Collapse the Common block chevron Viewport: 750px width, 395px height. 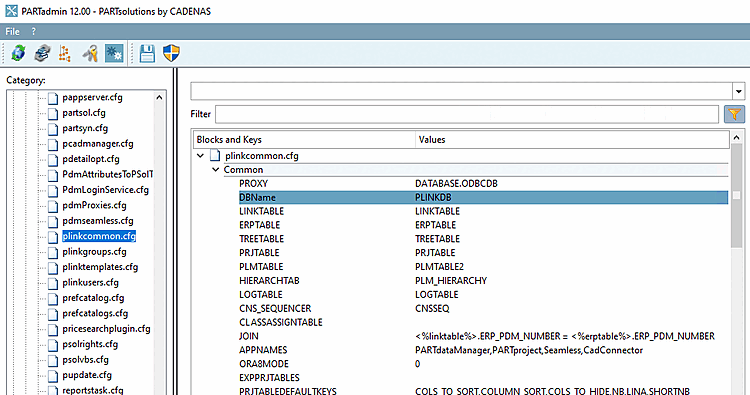(x=216, y=170)
